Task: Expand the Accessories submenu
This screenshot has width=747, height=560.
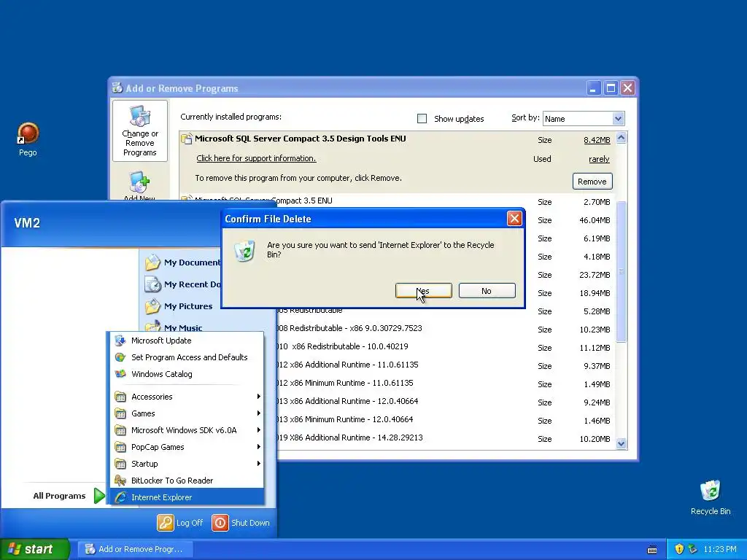Action: [x=187, y=397]
